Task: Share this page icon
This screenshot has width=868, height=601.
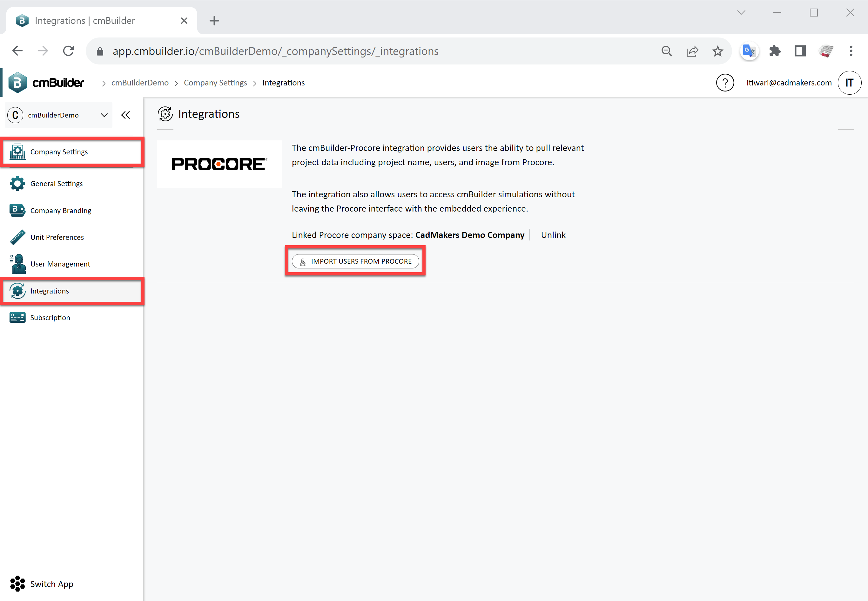Action: [692, 51]
